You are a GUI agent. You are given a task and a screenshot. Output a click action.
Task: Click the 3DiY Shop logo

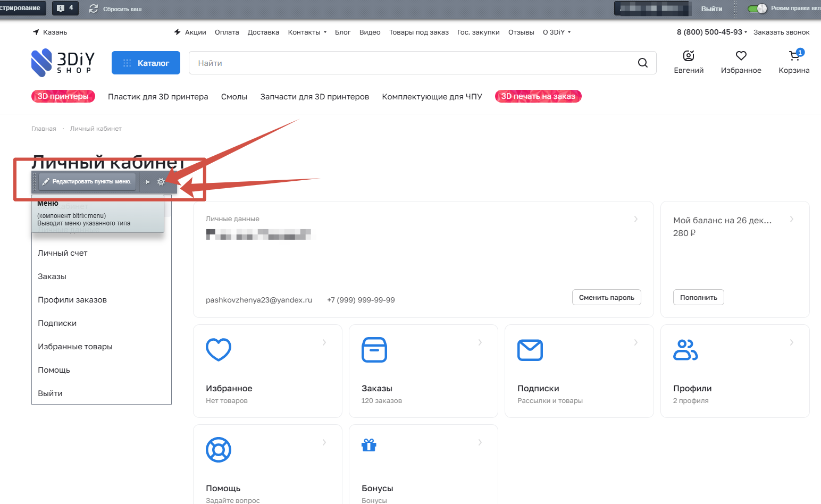[63, 63]
